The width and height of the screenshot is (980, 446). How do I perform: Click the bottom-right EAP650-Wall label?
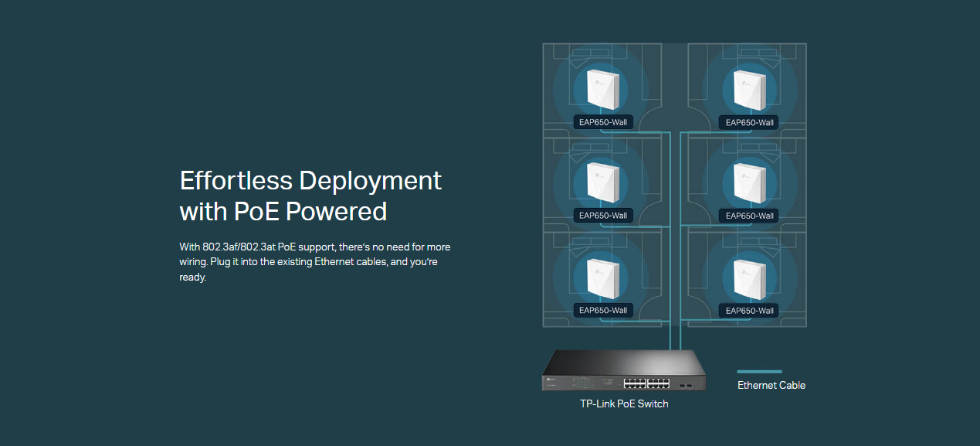pyautogui.click(x=749, y=311)
